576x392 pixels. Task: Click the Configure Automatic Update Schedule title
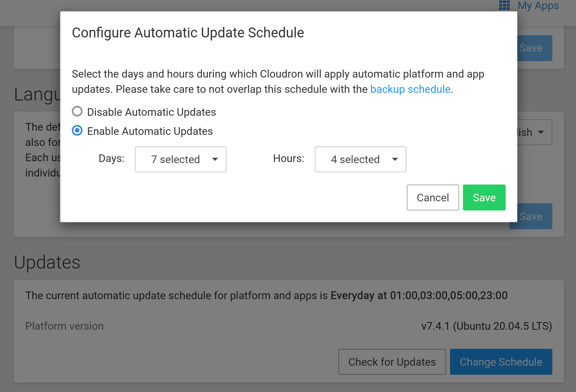[188, 33]
